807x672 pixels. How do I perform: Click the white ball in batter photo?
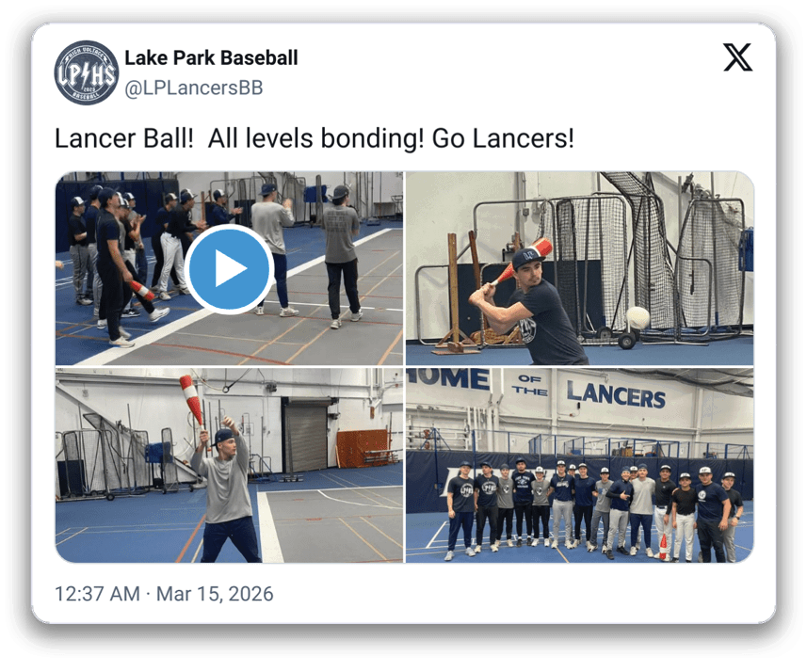pos(638,318)
